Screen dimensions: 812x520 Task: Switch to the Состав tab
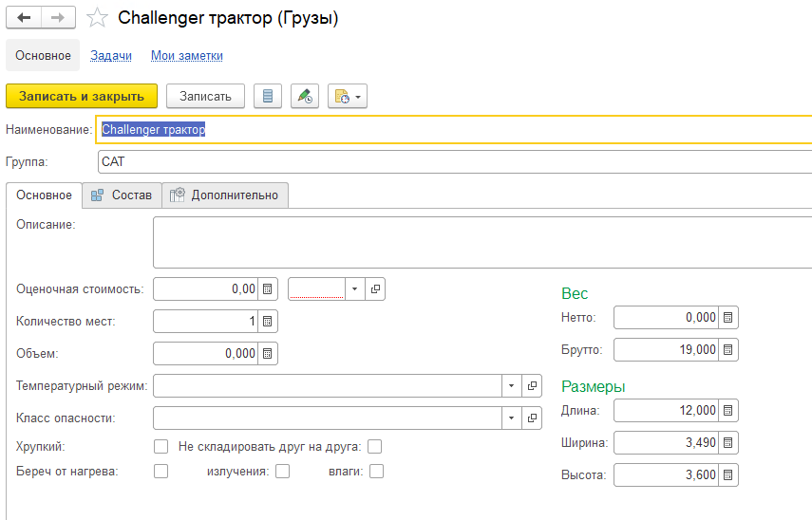click(122, 195)
